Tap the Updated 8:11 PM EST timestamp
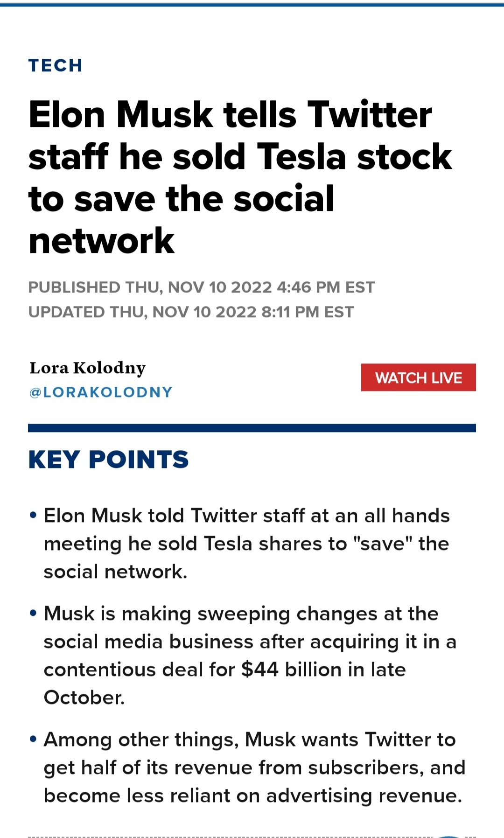This screenshot has height=838, width=504. coord(191,312)
